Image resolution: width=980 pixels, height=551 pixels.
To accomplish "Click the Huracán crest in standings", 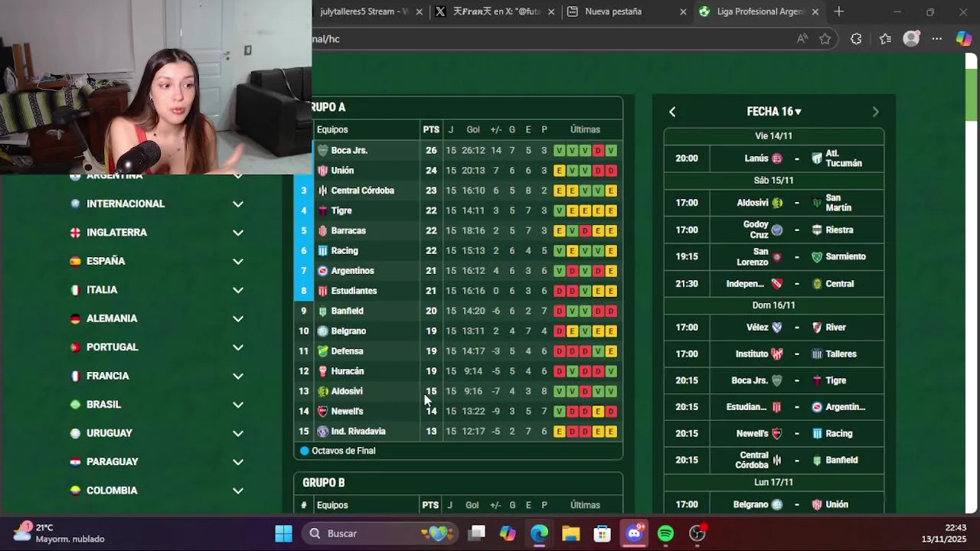I will pyautogui.click(x=322, y=371).
